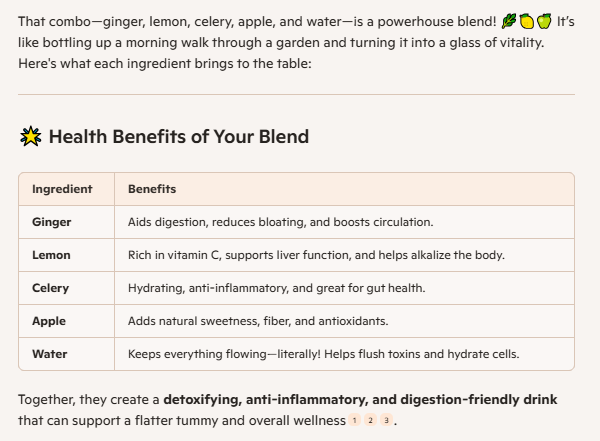
Task: Click the bold detoxifying, anti-inflammatory phrase
Action: point(360,400)
